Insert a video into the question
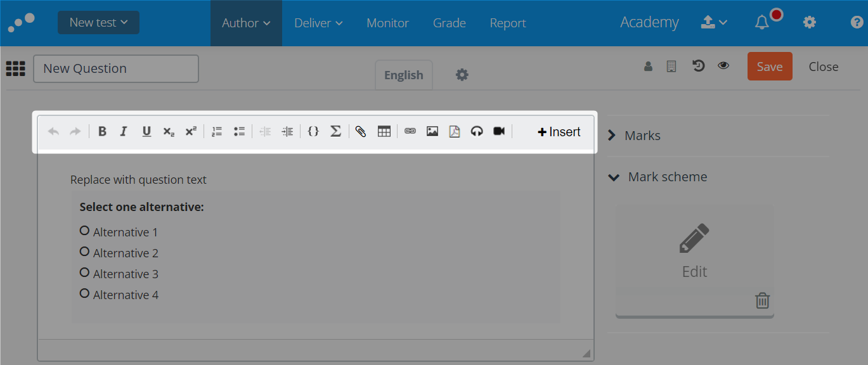Viewport: 868px width, 365px height. tap(499, 131)
